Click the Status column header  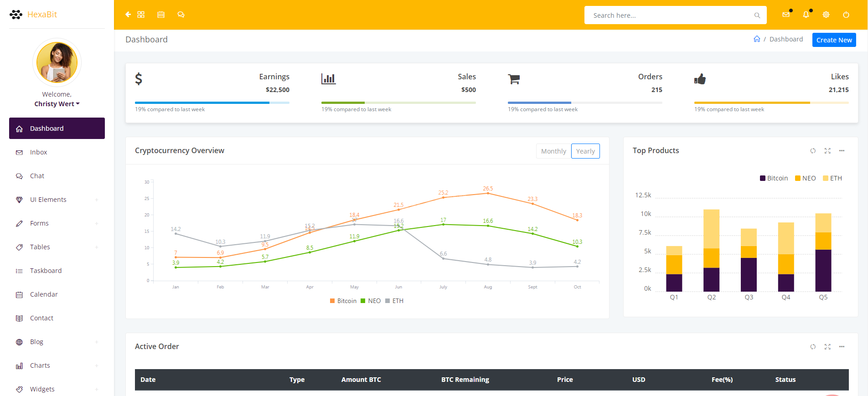point(785,380)
